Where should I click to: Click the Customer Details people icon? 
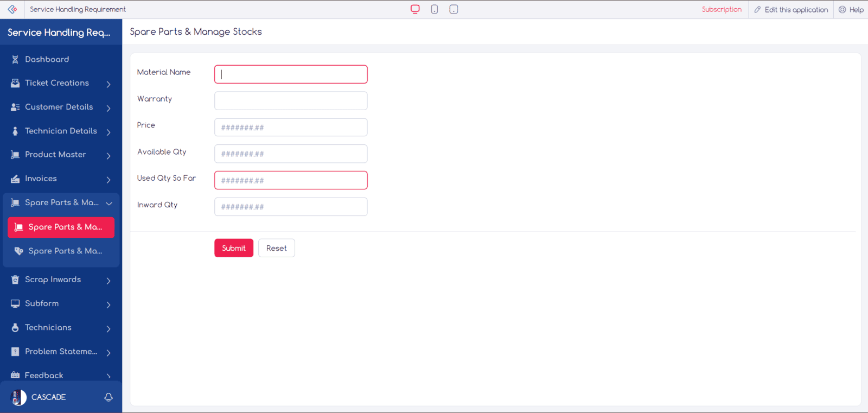[x=15, y=107]
